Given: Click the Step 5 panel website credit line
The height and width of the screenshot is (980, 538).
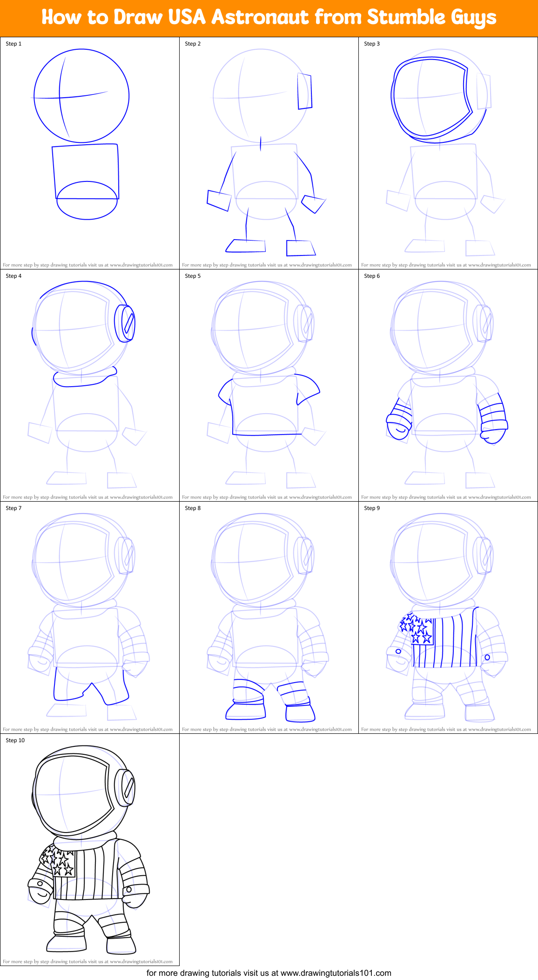Looking at the screenshot, I should pos(267,497).
